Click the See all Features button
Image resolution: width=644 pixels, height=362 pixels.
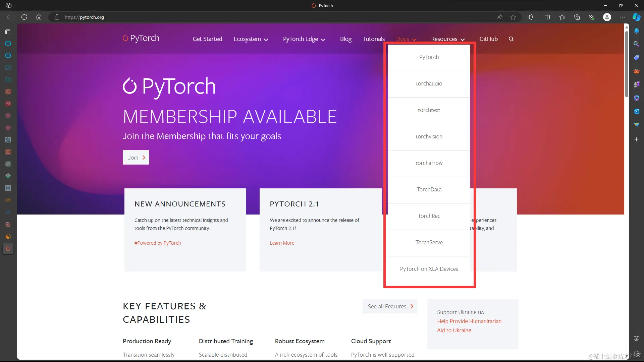click(390, 306)
